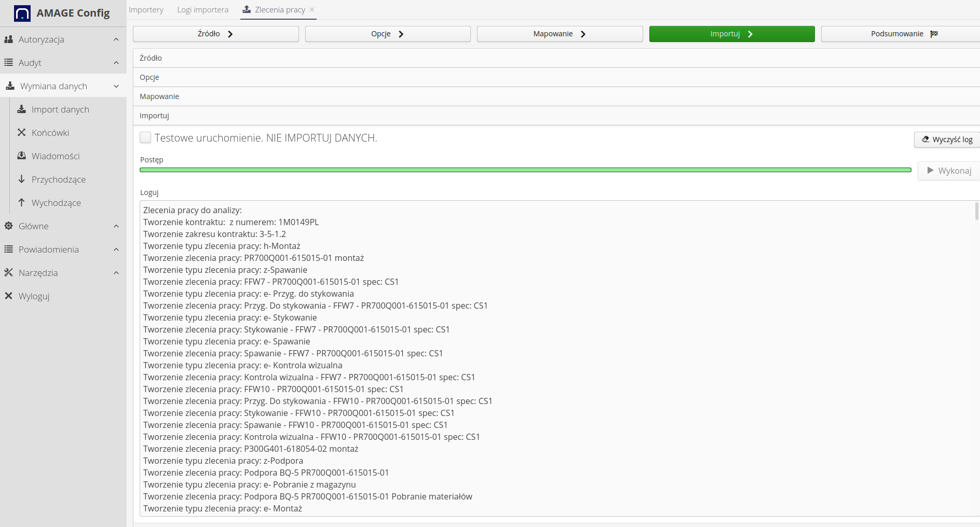Close the Zlecenia pracy tab
Screen dimensions: 980x527
click(x=312, y=10)
